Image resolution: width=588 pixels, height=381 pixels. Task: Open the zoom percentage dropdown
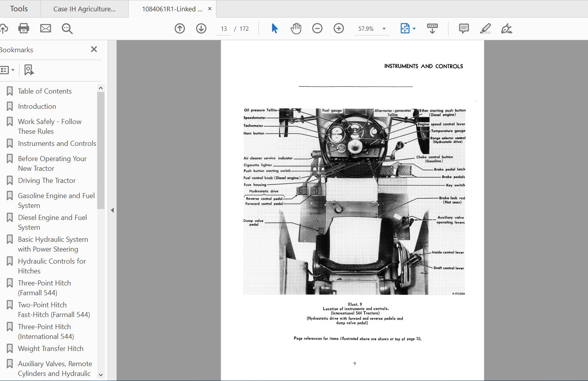pyautogui.click(x=384, y=28)
